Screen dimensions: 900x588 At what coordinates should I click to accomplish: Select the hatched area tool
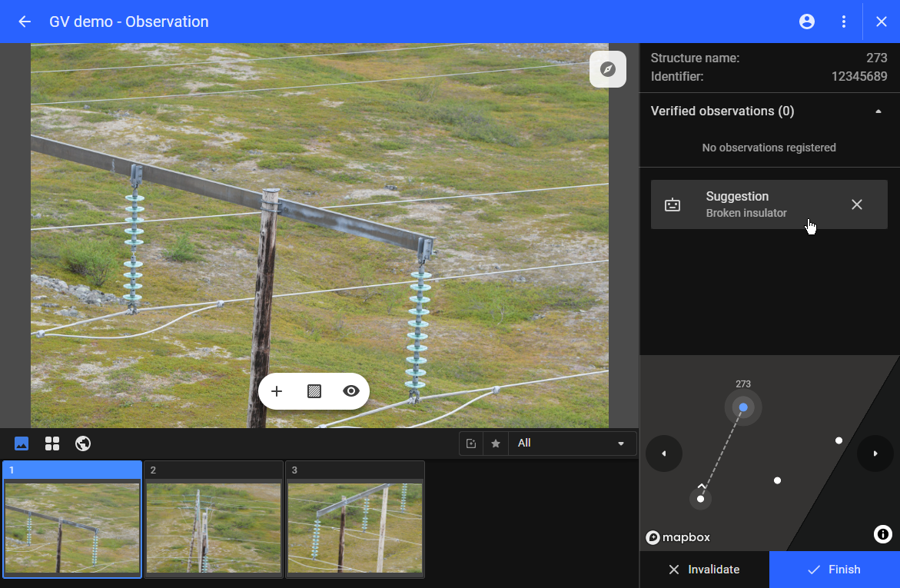coord(314,391)
